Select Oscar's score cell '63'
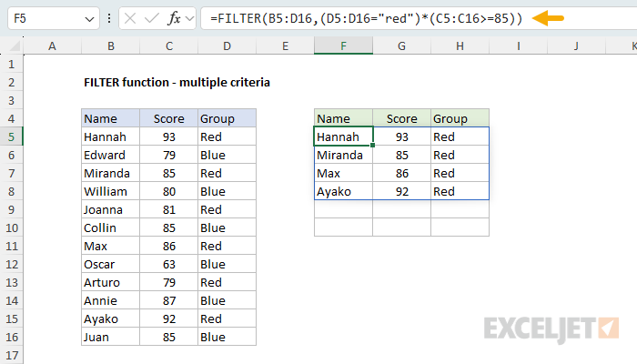This screenshot has width=637, height=364. pos(169,265)
